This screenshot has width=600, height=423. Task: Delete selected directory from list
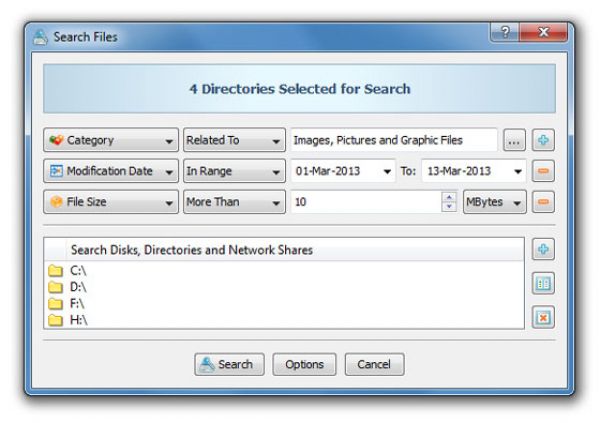coord(543,317)
